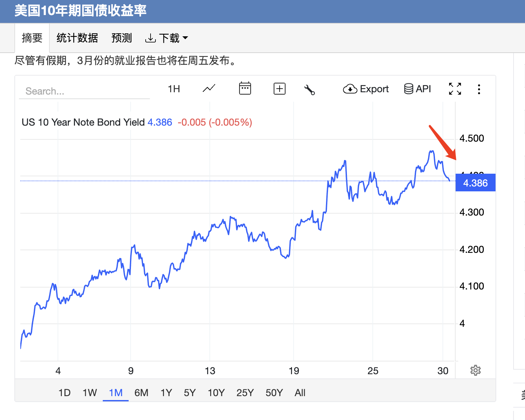Select the 摘要 tab
Viewport: 525px width, 420px height.
[x=32, y=38]
